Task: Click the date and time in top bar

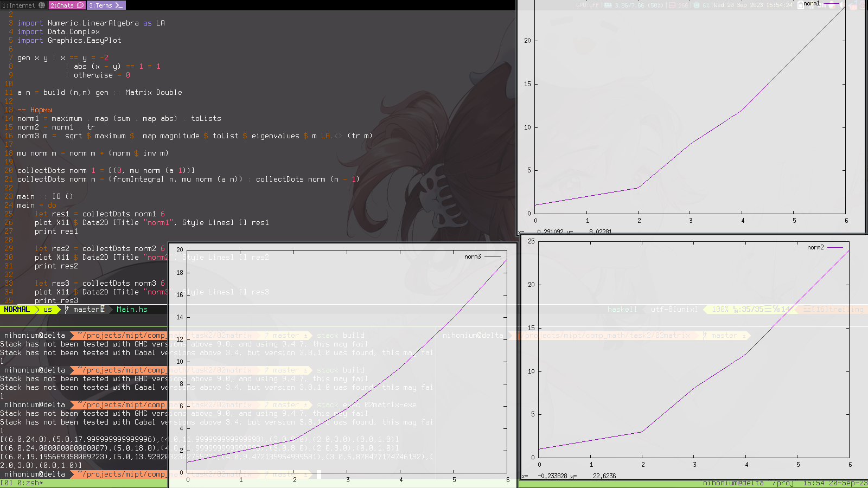Action: point(753,5)
